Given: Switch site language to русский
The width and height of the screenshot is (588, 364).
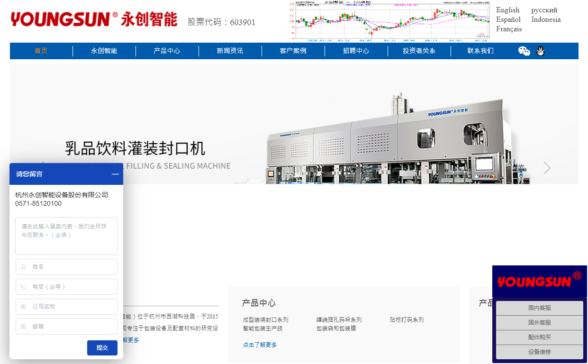Looking at the screenshot, I should tap(544, 10).
